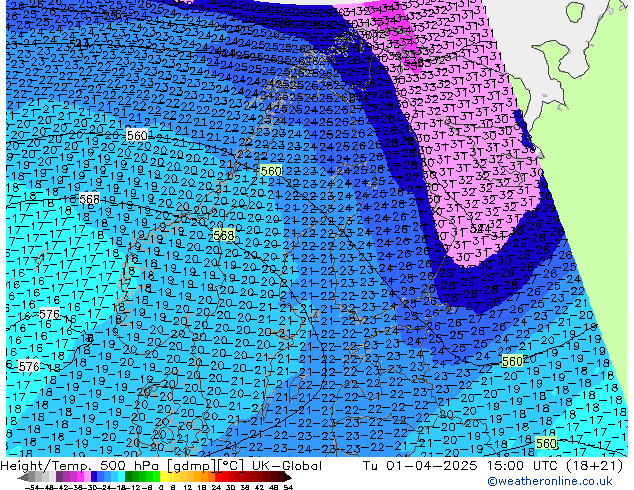634x490 pixels.
Task: Click the '54' legend scale label
Action: [289, 487]
